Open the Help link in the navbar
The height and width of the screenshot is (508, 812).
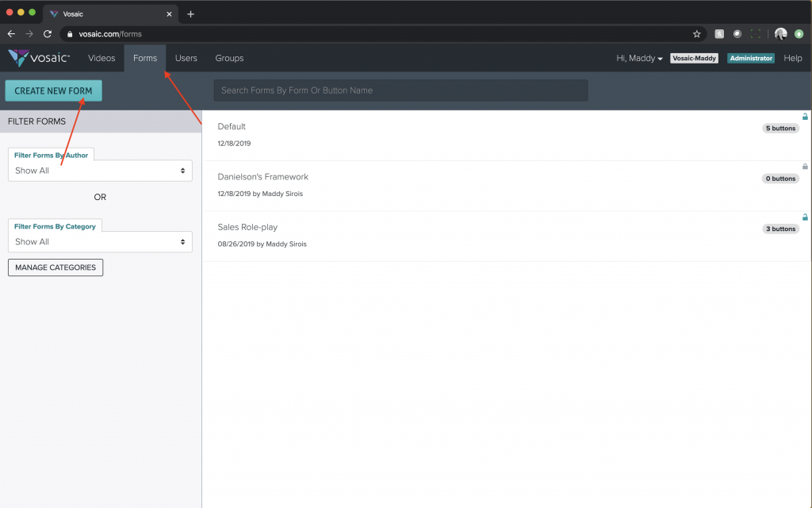point(792,58)
